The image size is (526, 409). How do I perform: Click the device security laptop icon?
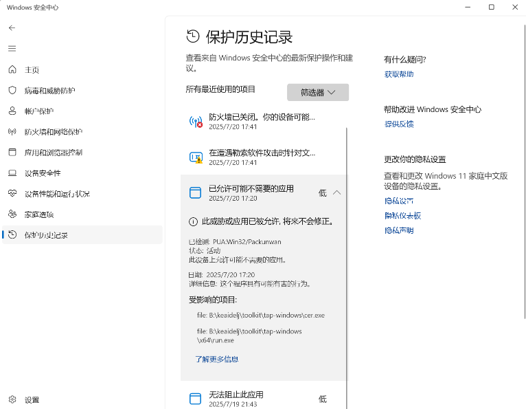[x=12, y=173]
